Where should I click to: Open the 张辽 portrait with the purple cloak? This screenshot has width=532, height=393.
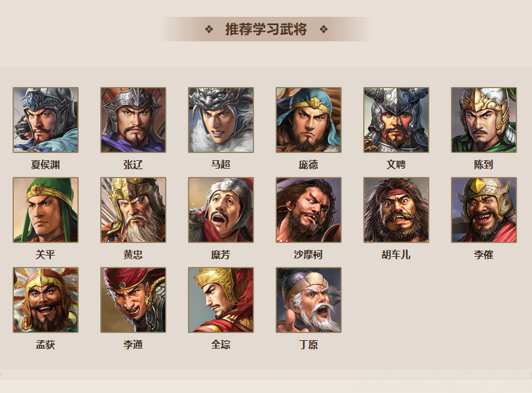(x=133, y=119)
